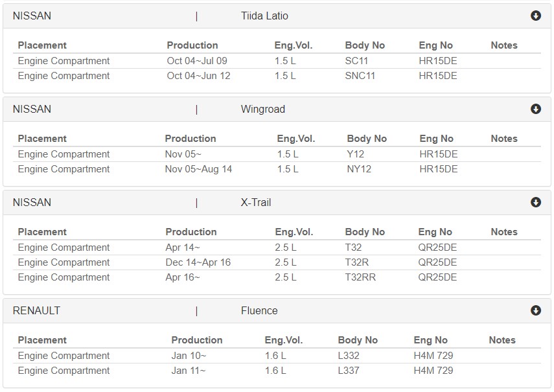Expand the NISSAN Wingroad panel header

[277, 109]
